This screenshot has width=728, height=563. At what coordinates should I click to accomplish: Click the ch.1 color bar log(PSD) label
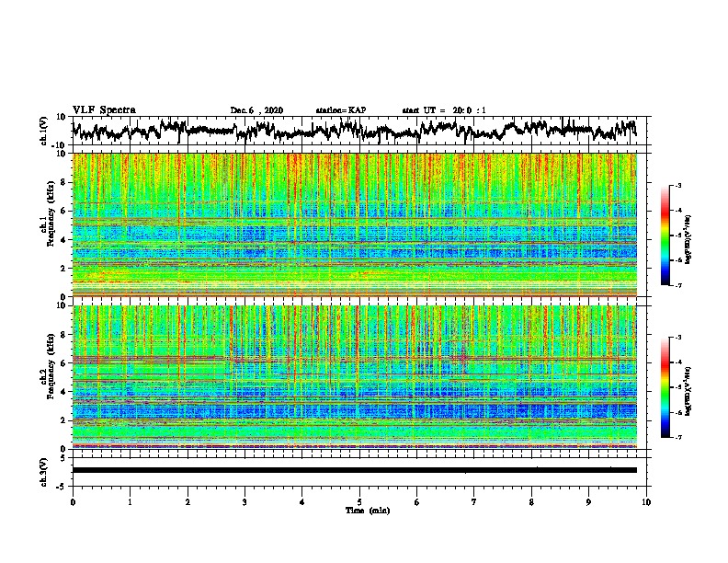coord(688,239)
